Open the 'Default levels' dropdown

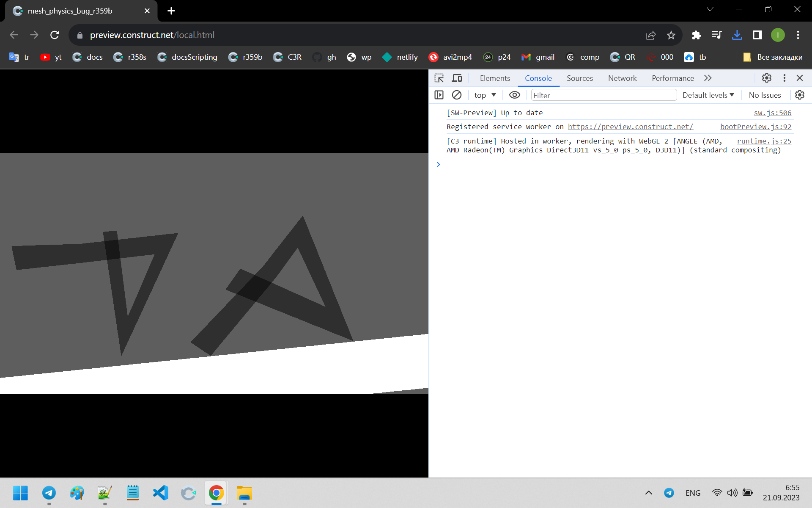[x=708, y=95]
